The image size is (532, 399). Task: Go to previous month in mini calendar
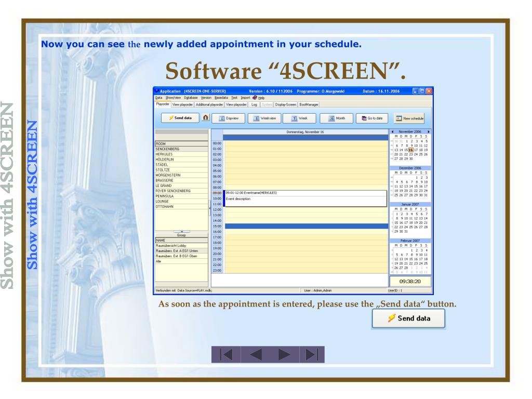click(393, 131)
